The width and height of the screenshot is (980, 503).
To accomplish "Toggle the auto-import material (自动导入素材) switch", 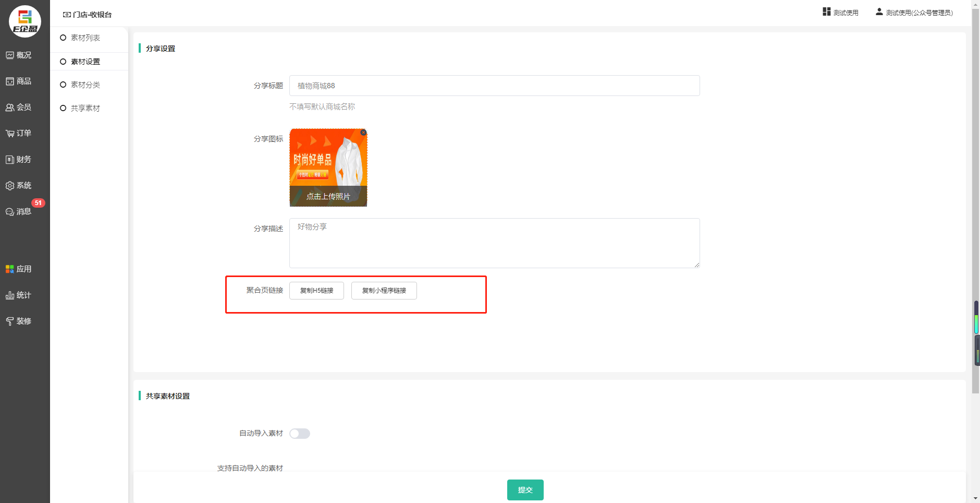I will coord(300,434).
